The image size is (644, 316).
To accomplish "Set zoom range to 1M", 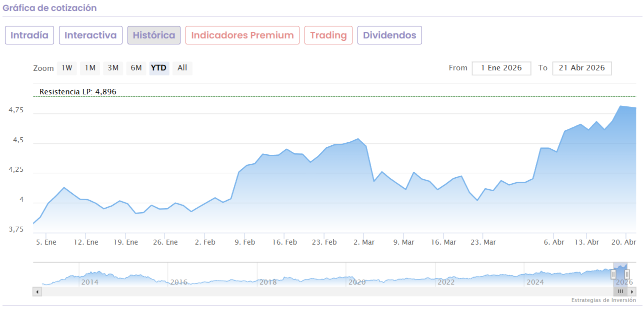I will (x=90, y=68).
